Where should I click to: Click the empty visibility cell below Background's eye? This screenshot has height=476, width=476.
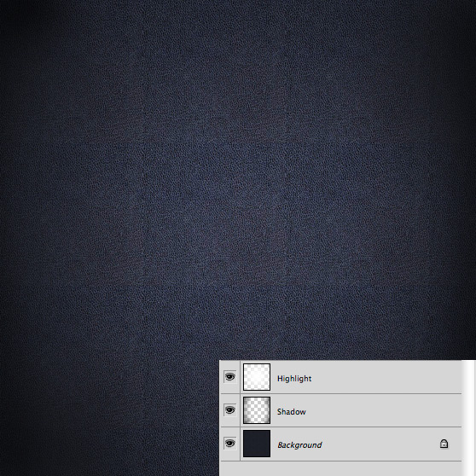click(x=229, y=468)
